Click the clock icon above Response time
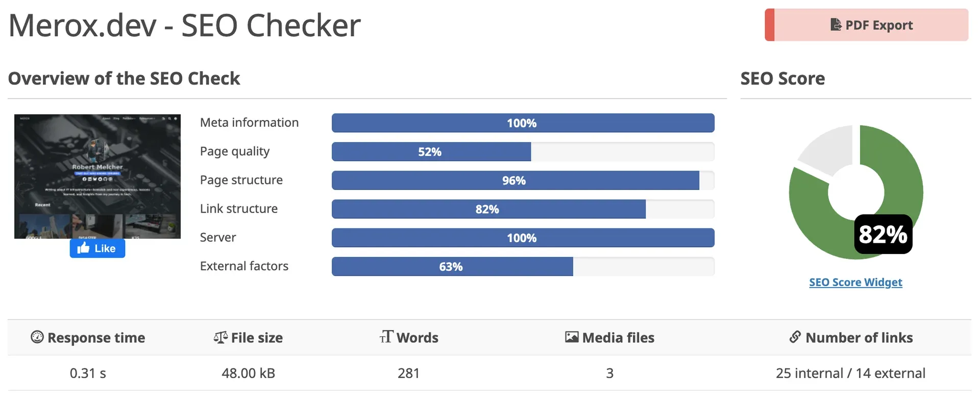 click(x=36, y=337)
